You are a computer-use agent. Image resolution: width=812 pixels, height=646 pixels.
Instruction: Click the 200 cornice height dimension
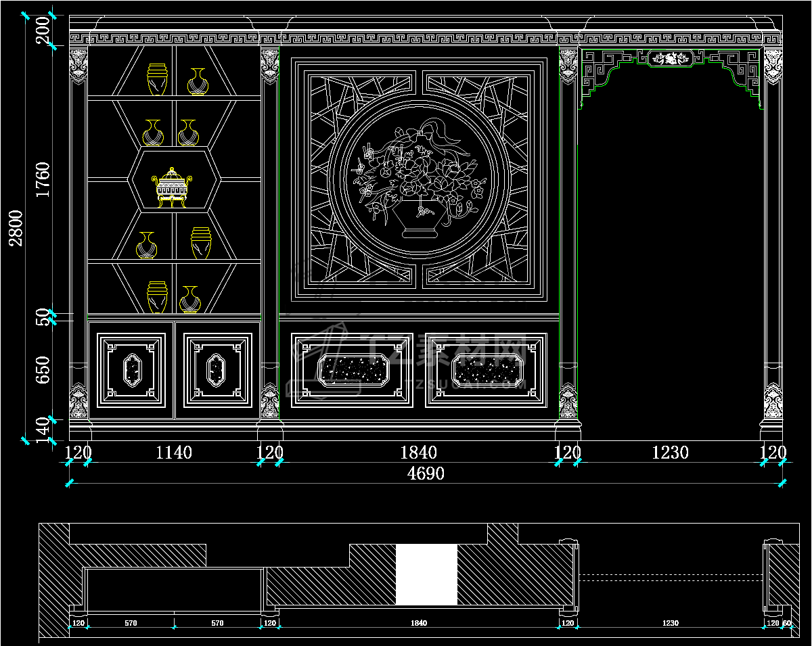pos(43,30)
